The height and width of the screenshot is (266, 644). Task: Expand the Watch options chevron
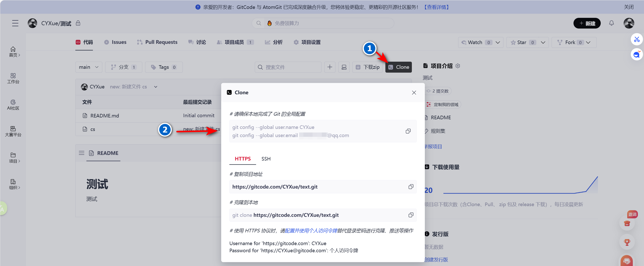[x=498, y=42]
